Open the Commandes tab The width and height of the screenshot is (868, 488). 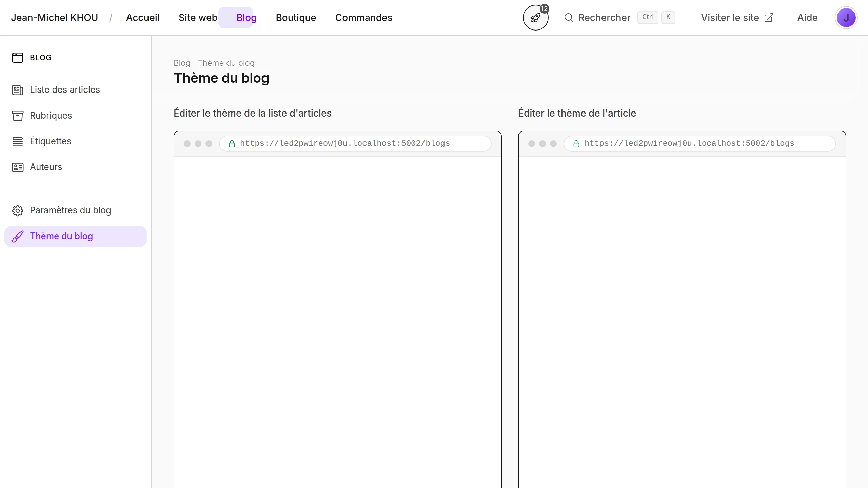[363, 18]
